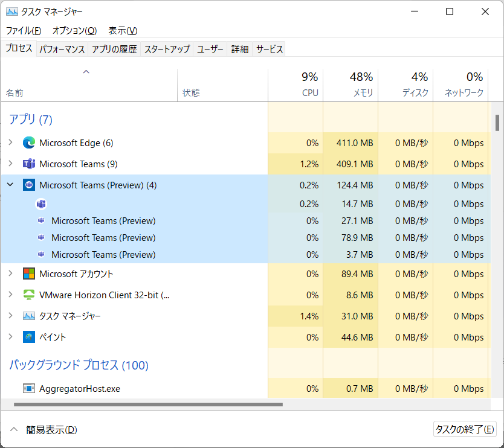Click the unnamed Teams child process icon

[x=41, y=204]
